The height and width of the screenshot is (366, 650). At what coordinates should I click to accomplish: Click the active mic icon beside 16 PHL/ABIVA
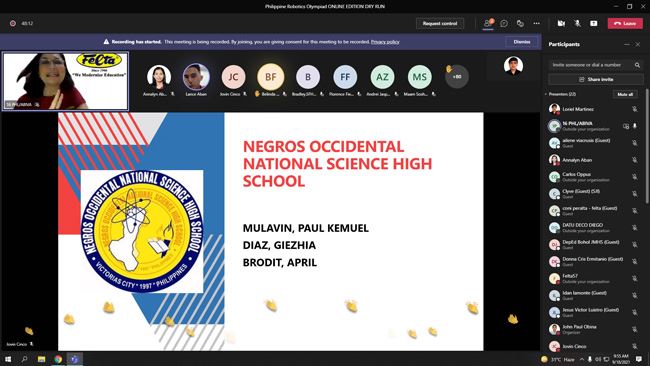click(635, 126)
